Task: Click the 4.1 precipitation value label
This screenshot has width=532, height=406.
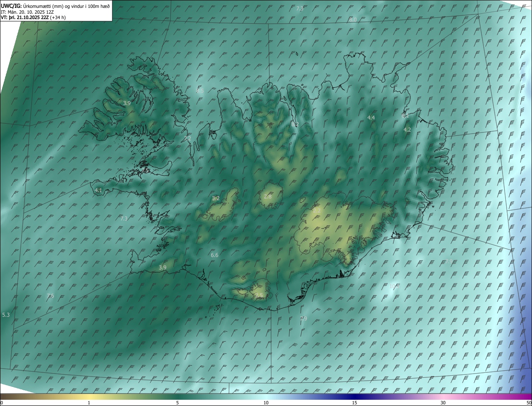Action: coord(99,190)
